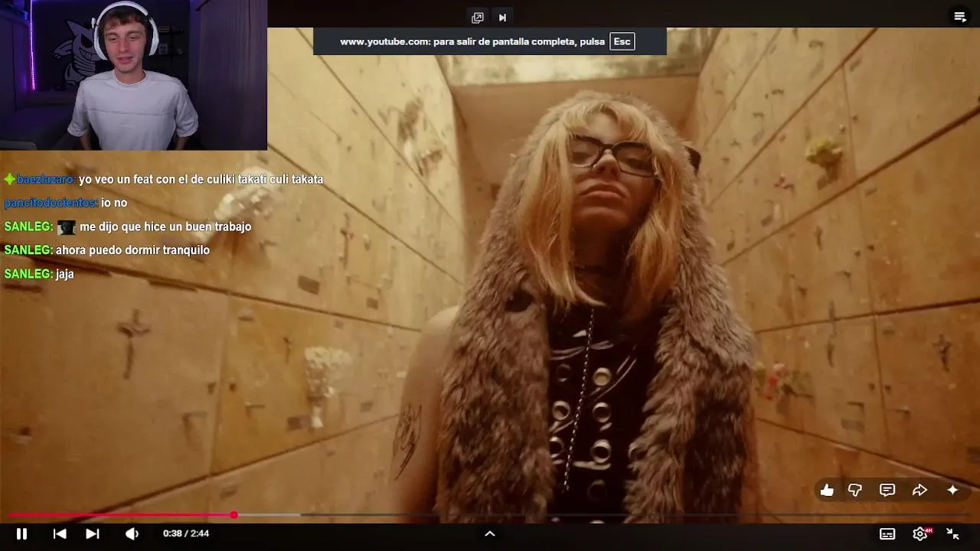Click the skip-next icon in top bar
This screenshot has width=980, height=551.
[x=503, y=17]
